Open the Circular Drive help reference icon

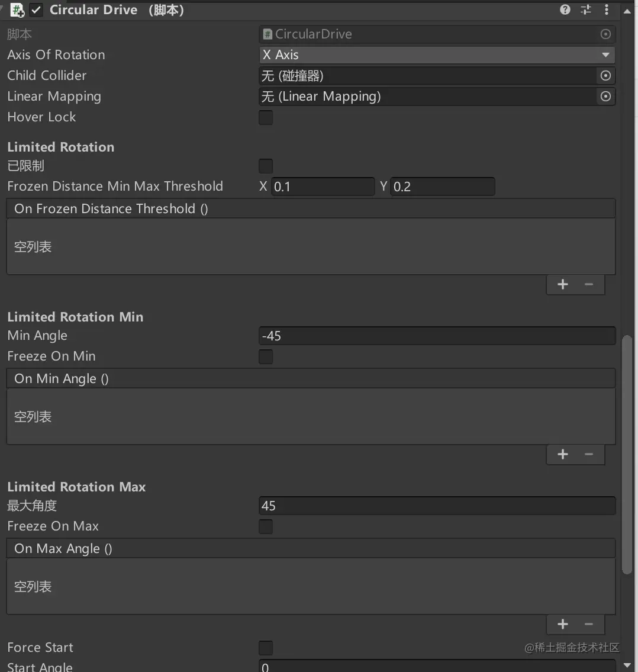click(565, 9)
